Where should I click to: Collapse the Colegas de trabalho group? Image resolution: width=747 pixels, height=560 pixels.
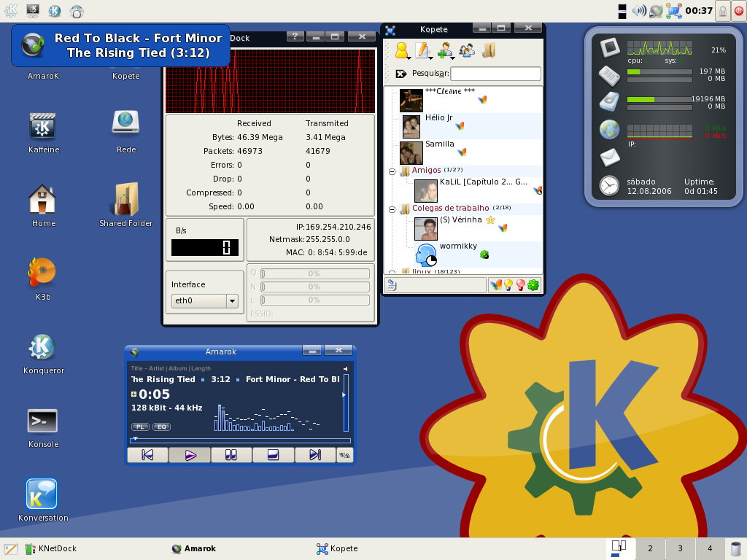[392, 209]
